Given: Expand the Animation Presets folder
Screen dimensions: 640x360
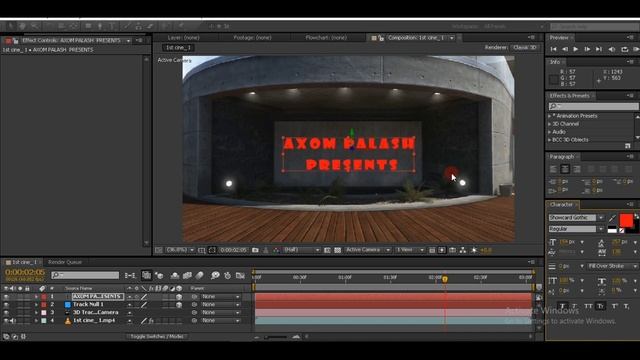Looking at the screenshot, I should pos(549,116).
